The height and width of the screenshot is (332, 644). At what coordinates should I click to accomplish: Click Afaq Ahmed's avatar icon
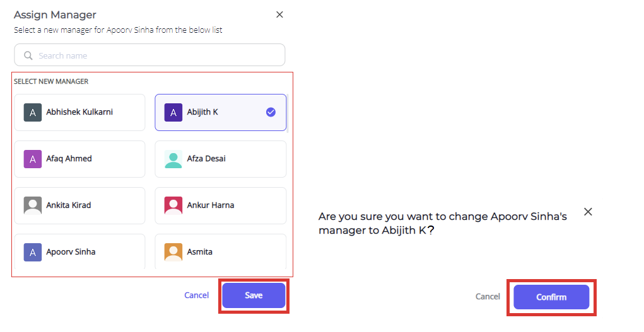[32, 159]
